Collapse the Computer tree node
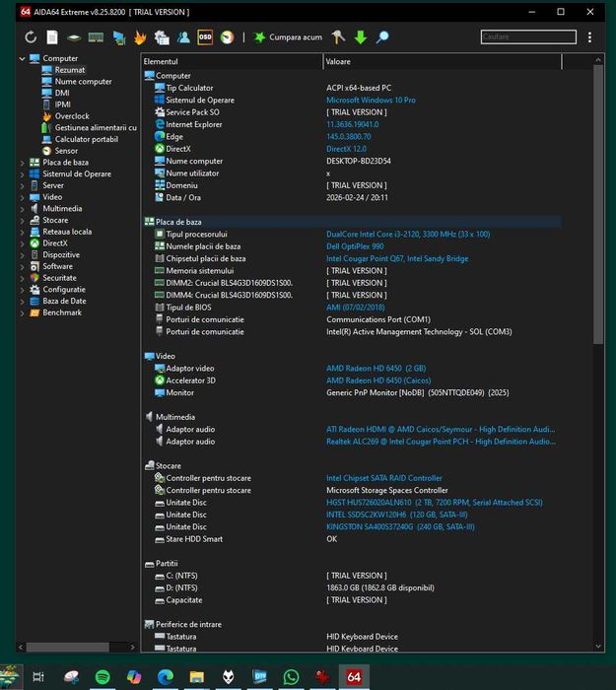The image size is (616, 690). tap(22, 58)
